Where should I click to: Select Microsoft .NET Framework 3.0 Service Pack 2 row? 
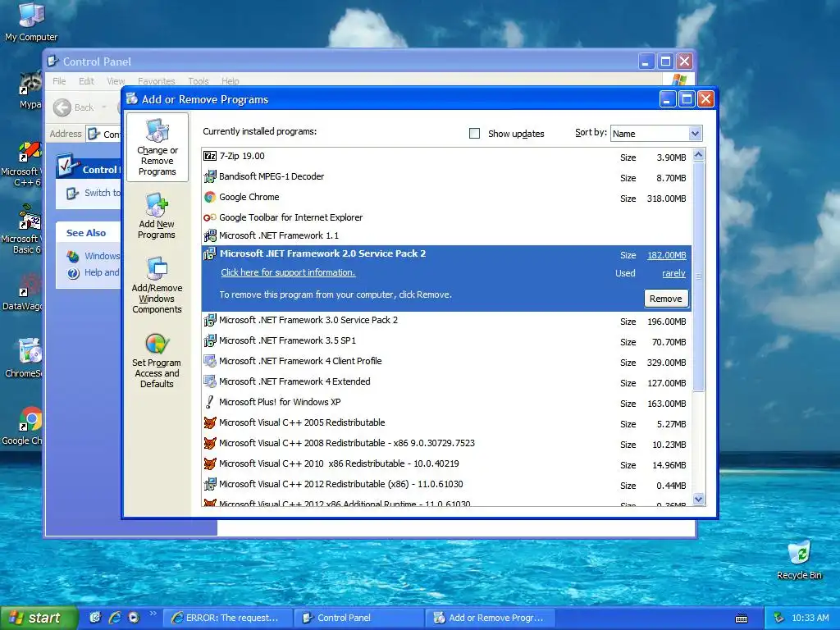447,321
